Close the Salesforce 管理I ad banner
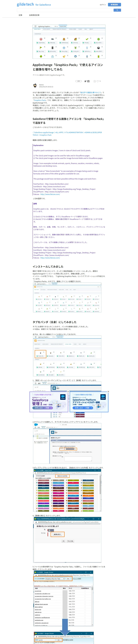138x644 pixels. click(68, 392)
